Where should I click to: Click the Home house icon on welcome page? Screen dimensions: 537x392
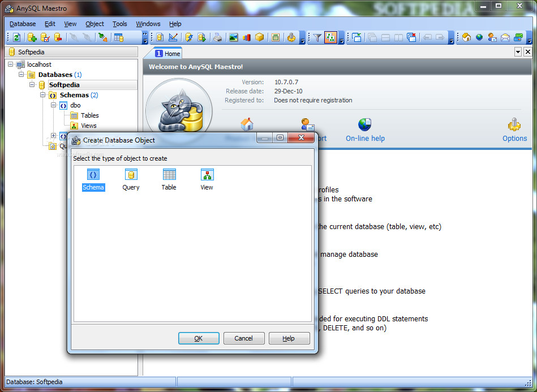247,124
